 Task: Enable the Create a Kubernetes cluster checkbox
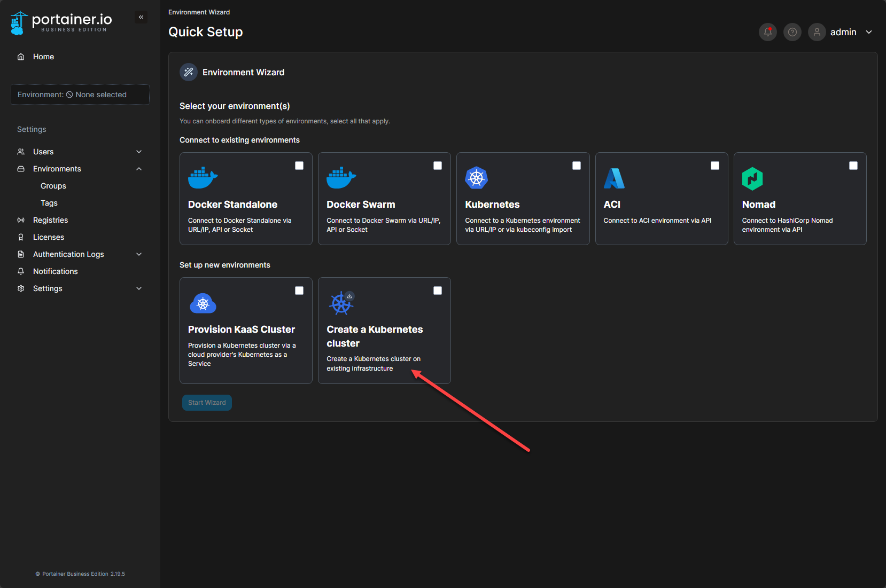[x=438, y=291]
